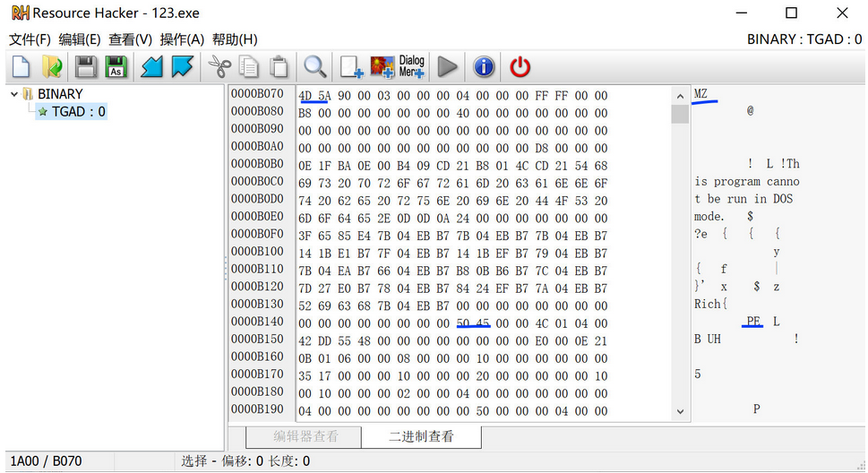Viewport: 868px width, 473px height.
Task: Click the 52 69 63 68 bytes at 0000B130
Action: coord(334,306)
